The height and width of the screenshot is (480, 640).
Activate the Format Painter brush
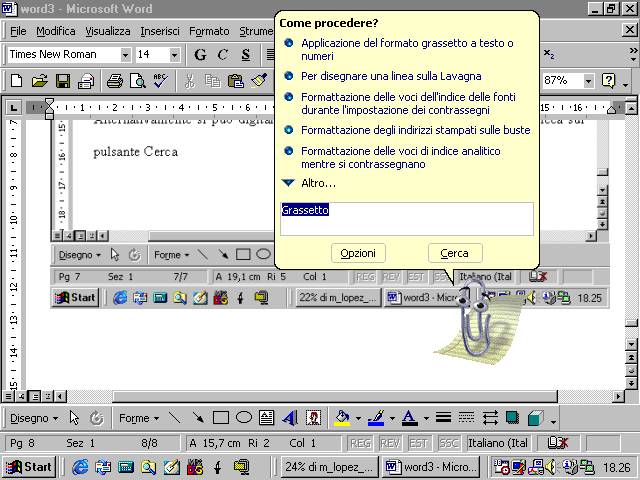259,80
